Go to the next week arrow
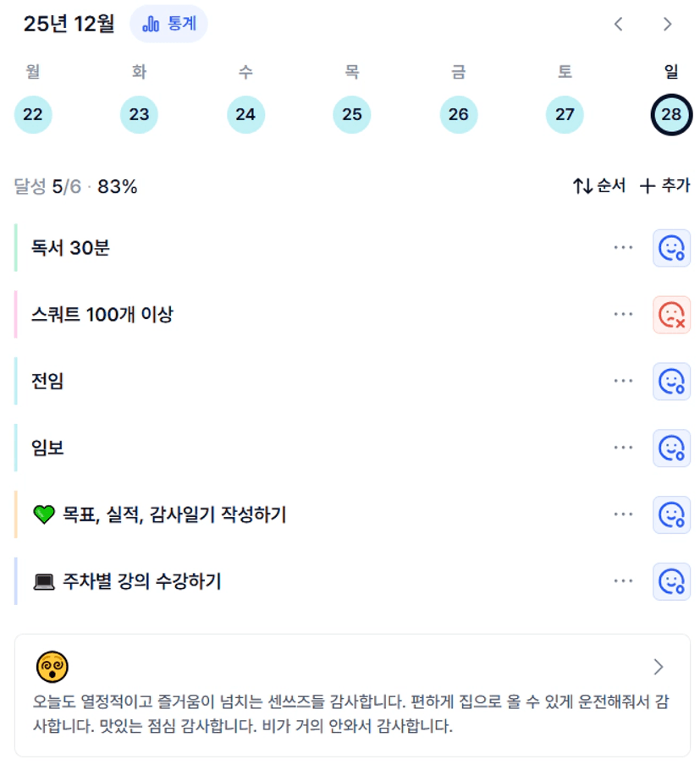Image resolution: width=700 pixels, height=770 pixels. 668,24
